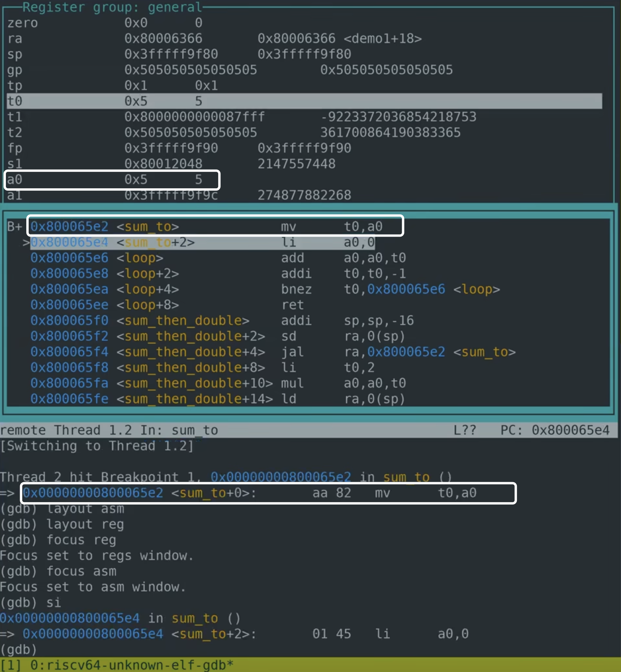
Task: Select the tp register row
Action: 304,86
